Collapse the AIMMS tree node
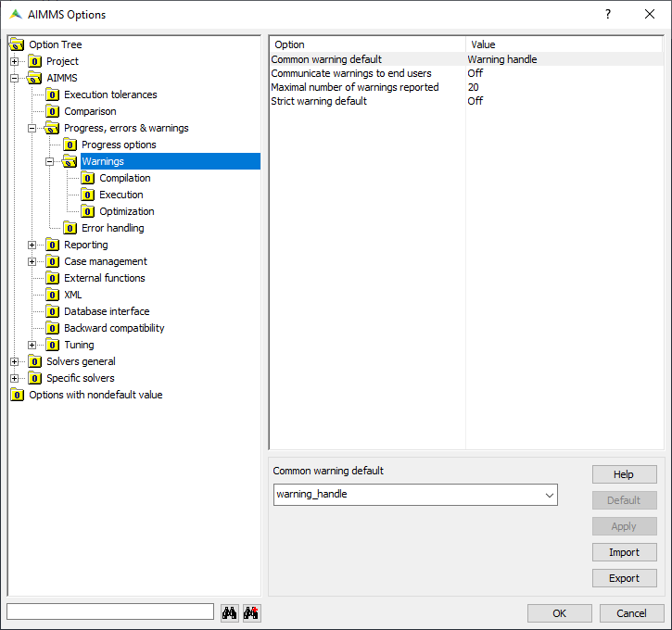 [x=15, y=78]
